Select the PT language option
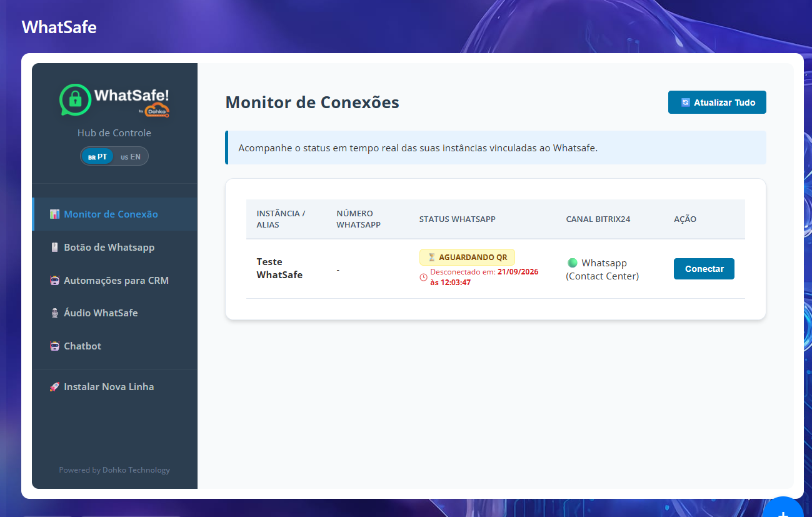Image resolution: width=812 pixels, height=517 pixels. tap(98, 157)
